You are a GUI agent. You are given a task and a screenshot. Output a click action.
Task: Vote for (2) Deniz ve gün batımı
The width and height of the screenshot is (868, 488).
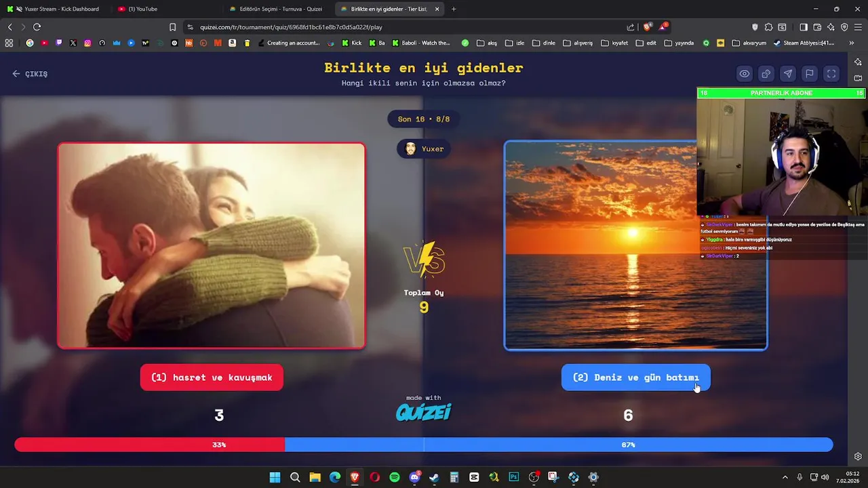[636, 378]
